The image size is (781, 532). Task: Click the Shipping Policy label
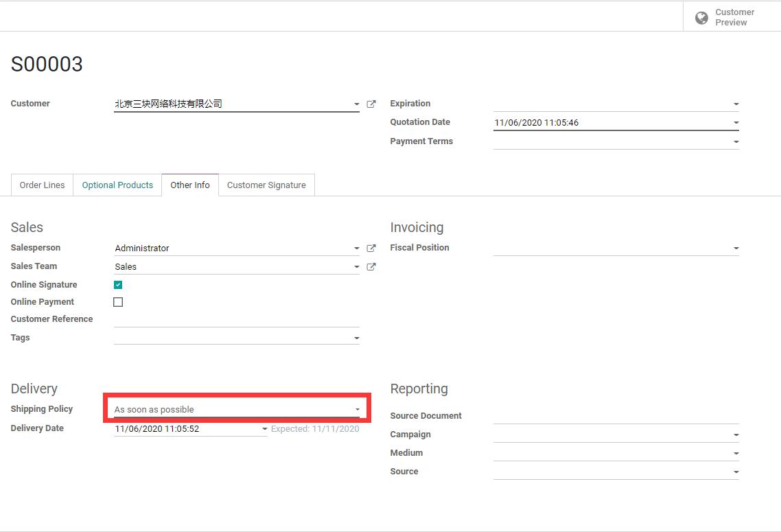click(42, 409)
